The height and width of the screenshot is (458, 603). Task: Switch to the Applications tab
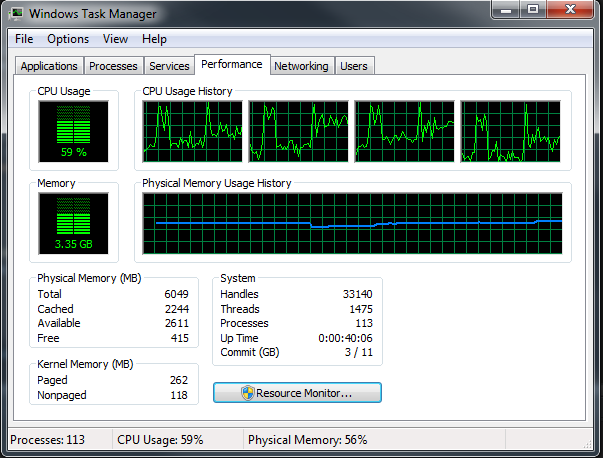coord(49,66)
